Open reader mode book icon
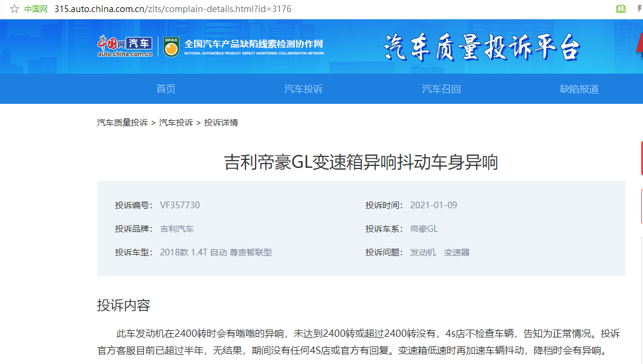This screenshot has width=643, height=364. 621,8
